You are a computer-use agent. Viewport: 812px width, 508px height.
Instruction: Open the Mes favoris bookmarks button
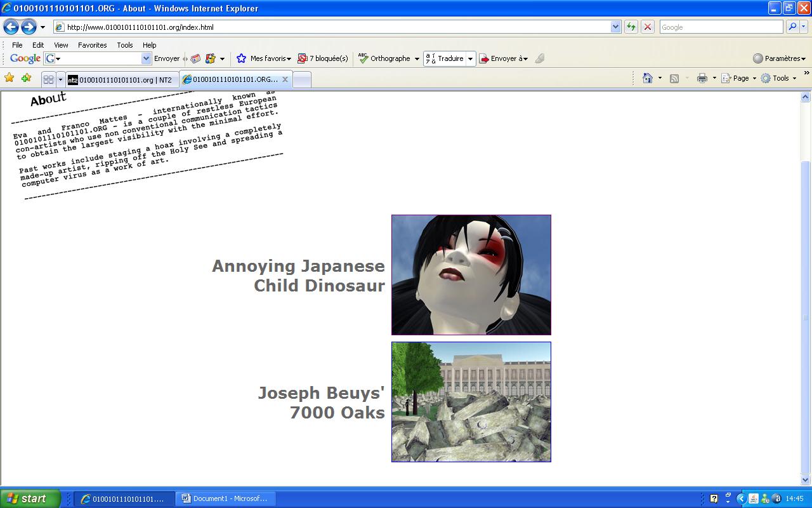[x=264, y=58]
